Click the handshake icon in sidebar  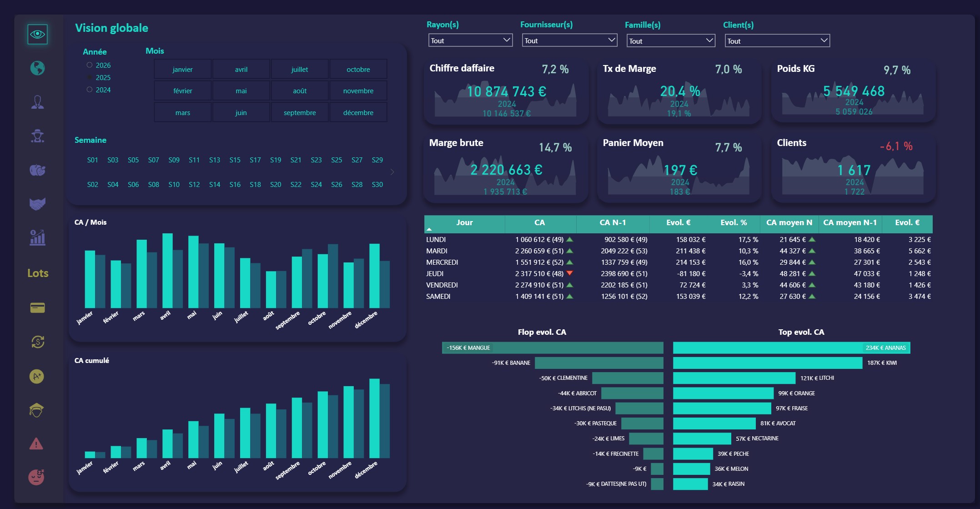37,204
